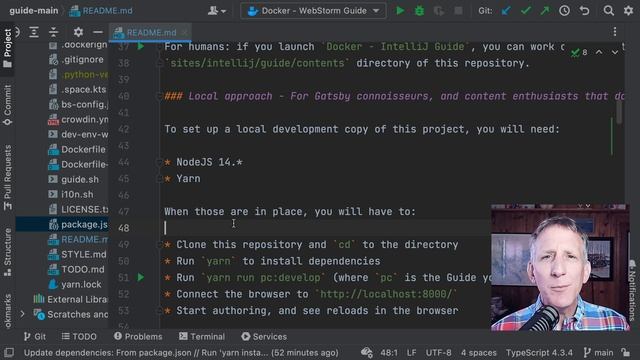
Task: Open Search Everywhere magnifier
Action: 609,11
